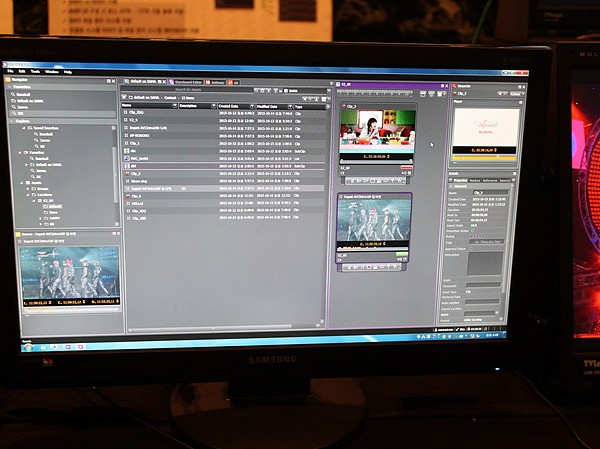This screenshot has height=449, width=600.
Task: Select the Show ding row
Action: coord(226,181)
